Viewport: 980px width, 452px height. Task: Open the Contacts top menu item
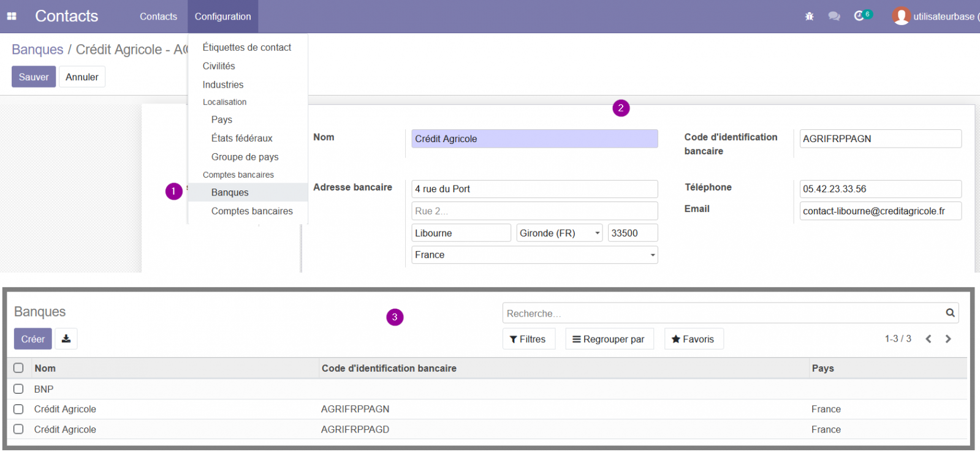pos(158,17)
